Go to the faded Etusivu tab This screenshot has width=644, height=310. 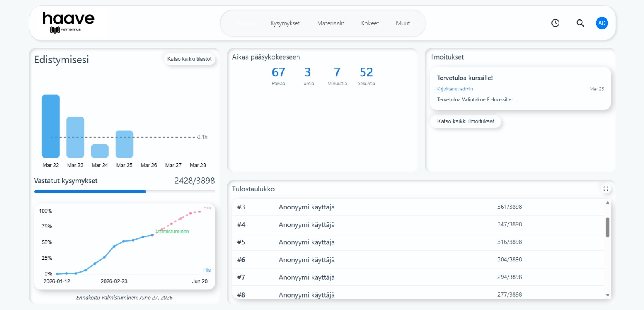tap(244, 23)
